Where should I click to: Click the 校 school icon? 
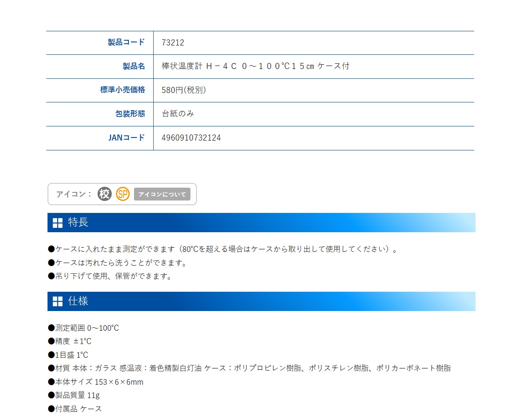click(x=104, y=194)
